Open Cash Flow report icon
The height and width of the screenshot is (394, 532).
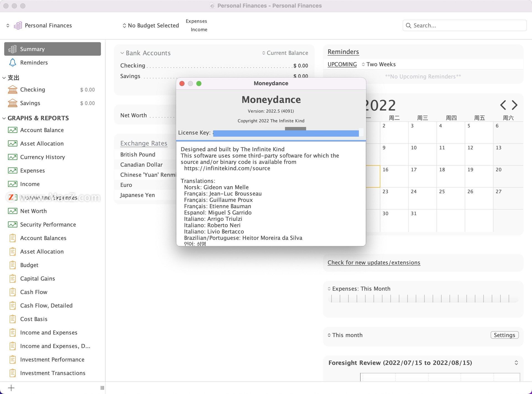(12, 292)
